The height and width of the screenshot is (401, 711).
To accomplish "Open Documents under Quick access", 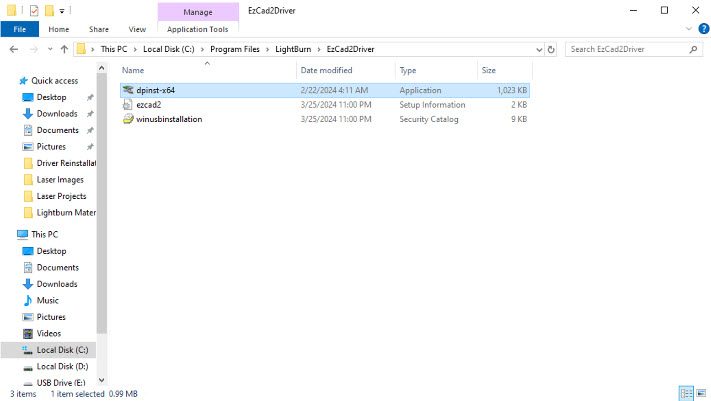I will point(58,130).
